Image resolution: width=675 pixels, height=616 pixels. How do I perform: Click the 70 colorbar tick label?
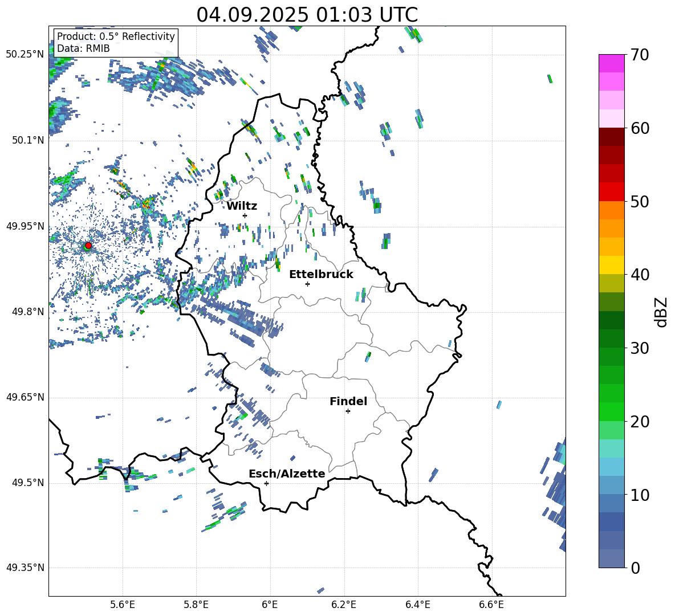(639, 55)
